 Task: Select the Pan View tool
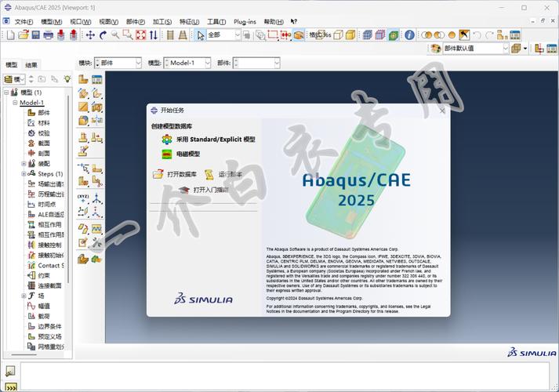click(x=90, y=35)
